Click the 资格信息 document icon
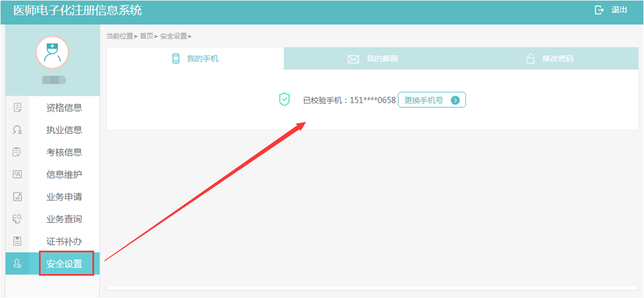Image resolution: width=644 pixels, height=298 pixels. pyautogui.click(x=17, y=108)
